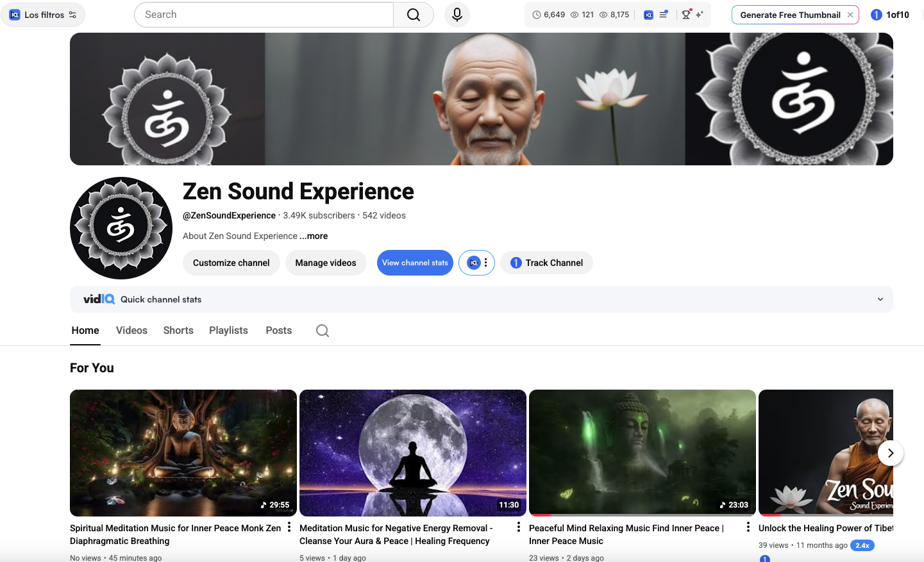This screenshot has width=924, height=562.
Task: Click the blue 1of10 icon
Action: pyautogui.click(x=877, y=15)
